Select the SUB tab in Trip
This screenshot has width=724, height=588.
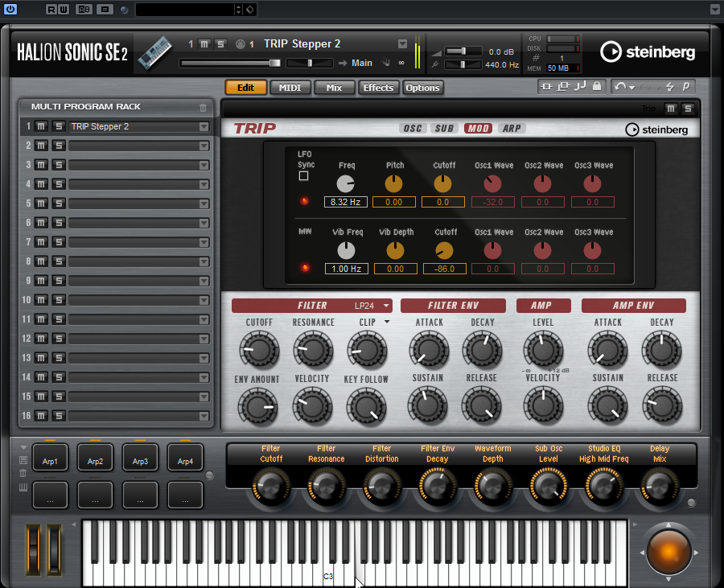click(x=444, y=129)
